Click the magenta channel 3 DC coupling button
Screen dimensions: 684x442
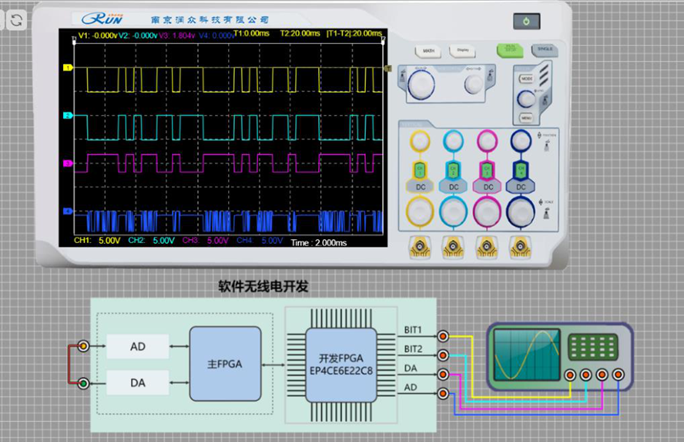coord(486,187)
